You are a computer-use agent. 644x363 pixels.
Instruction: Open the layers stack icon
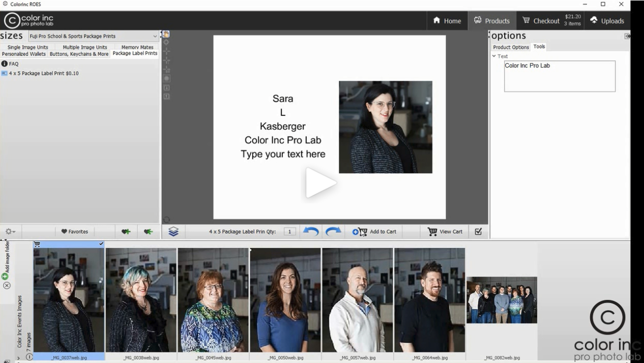tap(173, 231)
